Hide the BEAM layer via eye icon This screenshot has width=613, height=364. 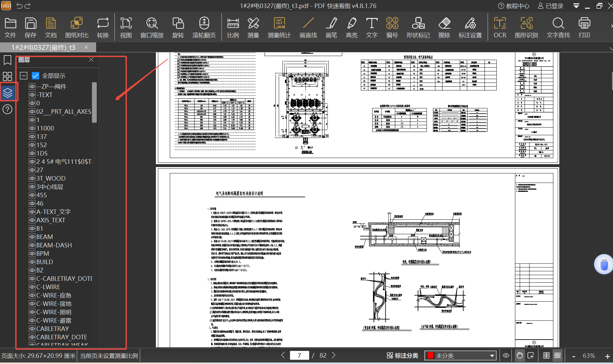click(x=32, y=237)
